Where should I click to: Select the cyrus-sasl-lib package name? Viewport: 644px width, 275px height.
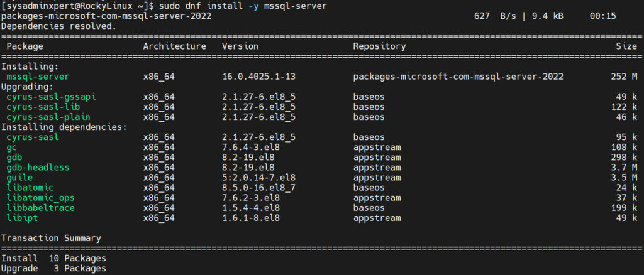(43, 107)
